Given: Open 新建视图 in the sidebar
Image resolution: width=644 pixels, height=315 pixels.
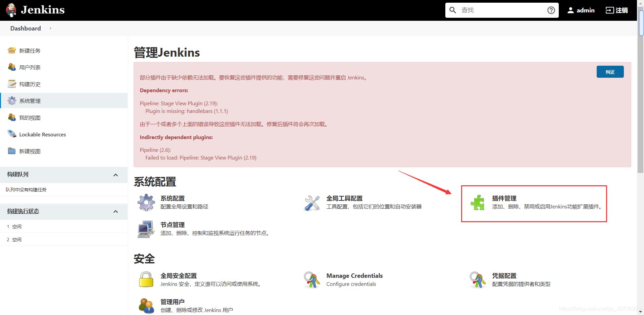Looking at the screenshot, I should tap(30, 151).
